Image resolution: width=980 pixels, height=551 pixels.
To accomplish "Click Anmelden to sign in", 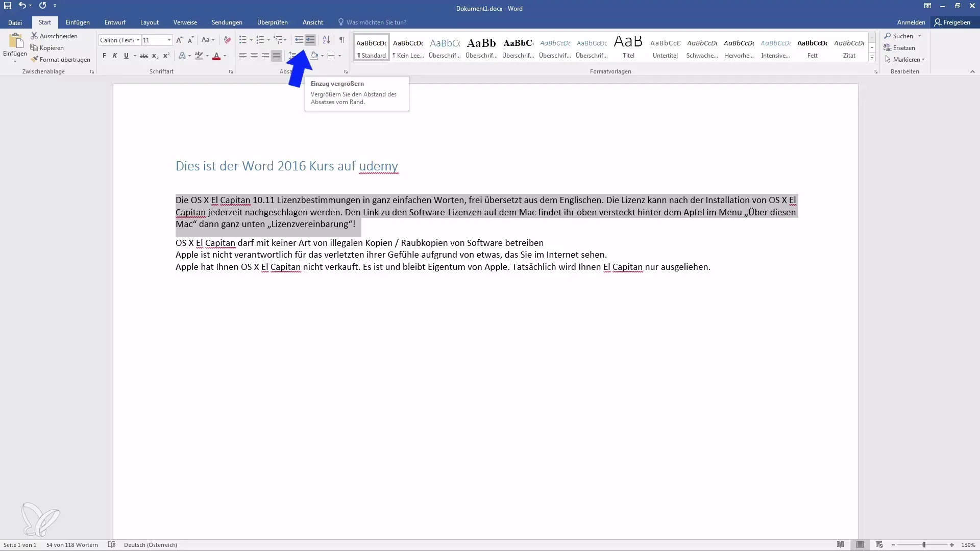I will 911,22.
